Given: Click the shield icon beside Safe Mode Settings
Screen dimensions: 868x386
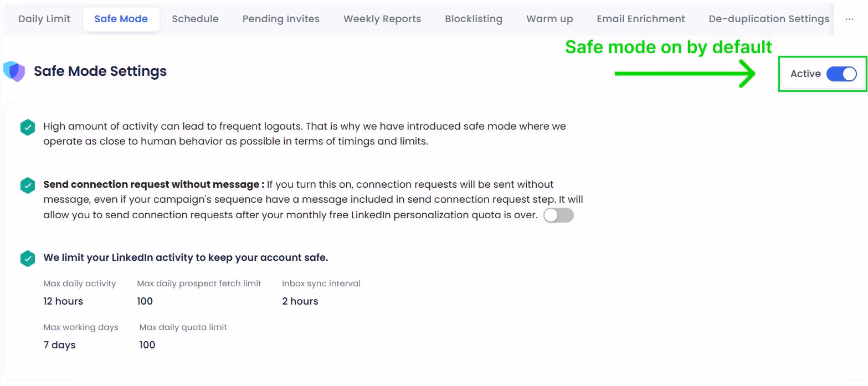Looking at the screenshot, I should tap(14, 71).
